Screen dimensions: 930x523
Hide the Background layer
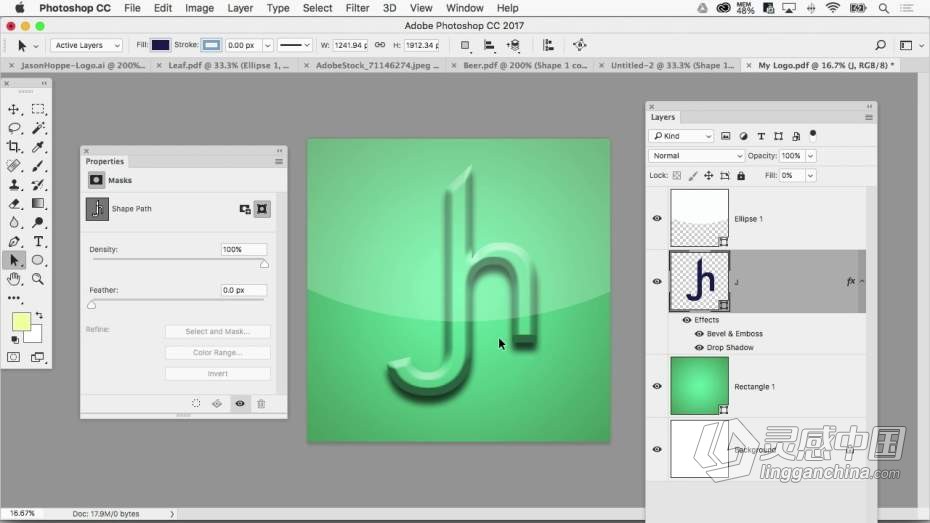point(657,449)
